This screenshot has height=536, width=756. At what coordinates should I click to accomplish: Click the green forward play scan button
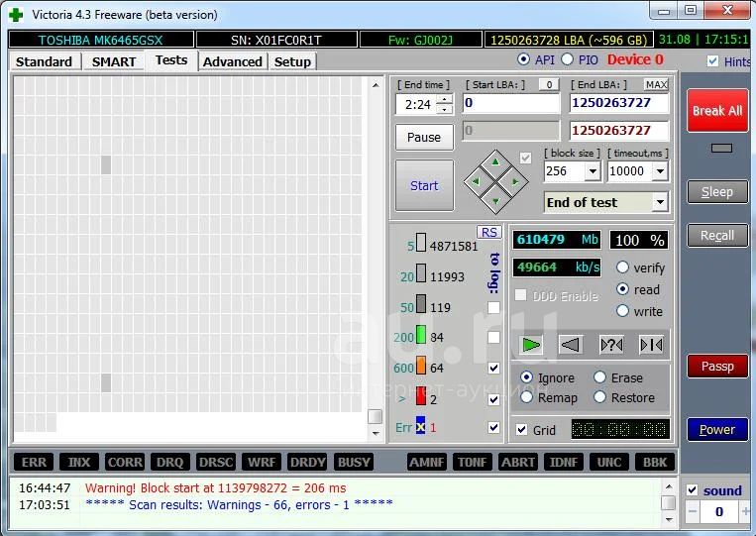click(531, 345)
